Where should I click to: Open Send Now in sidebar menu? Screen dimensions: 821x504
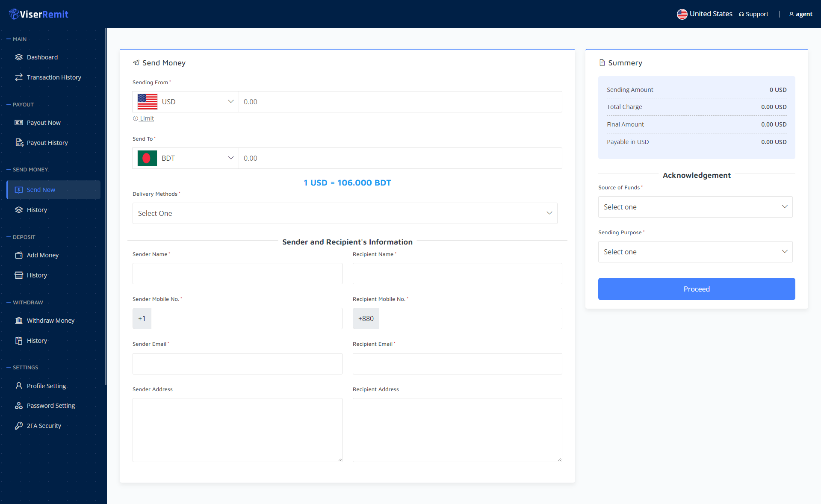coord(41,190)
